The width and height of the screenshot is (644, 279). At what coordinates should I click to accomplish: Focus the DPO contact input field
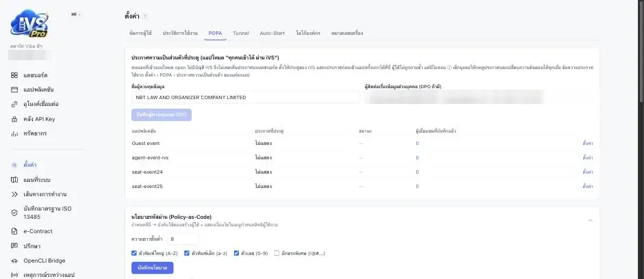[478, 98]
